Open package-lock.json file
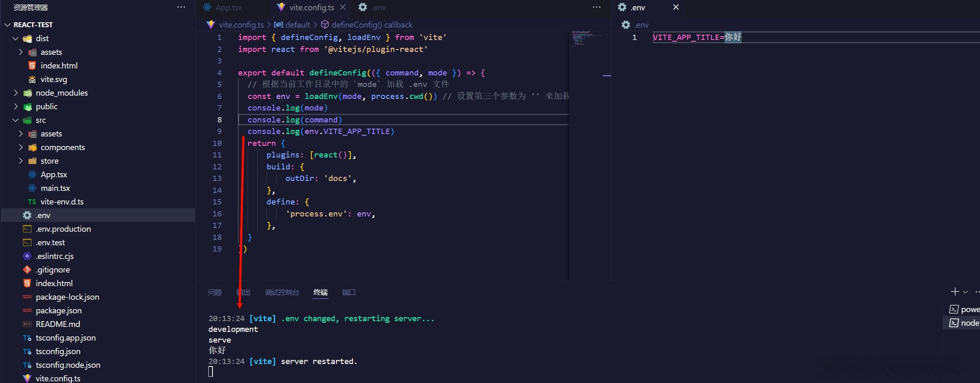Image resolution: width=980 pixels, height=383 pixels. (x=67, y=297)
